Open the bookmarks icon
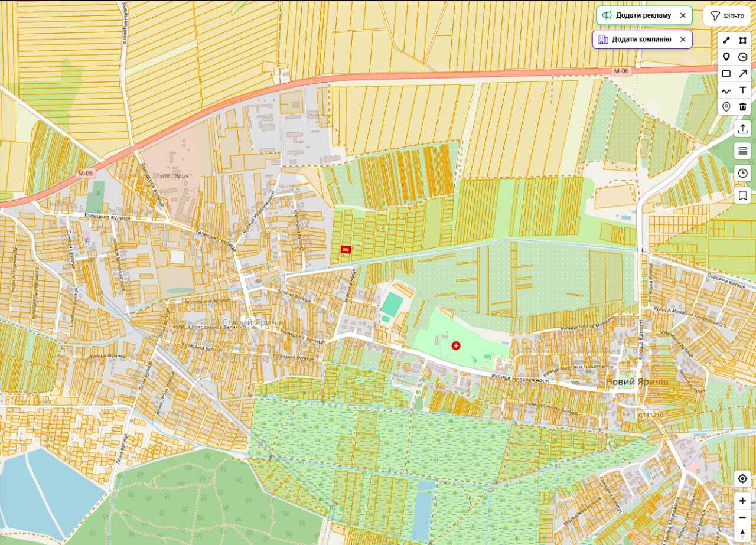The width and height of the screenshot is (756, 545). click(x=742, y=195)
